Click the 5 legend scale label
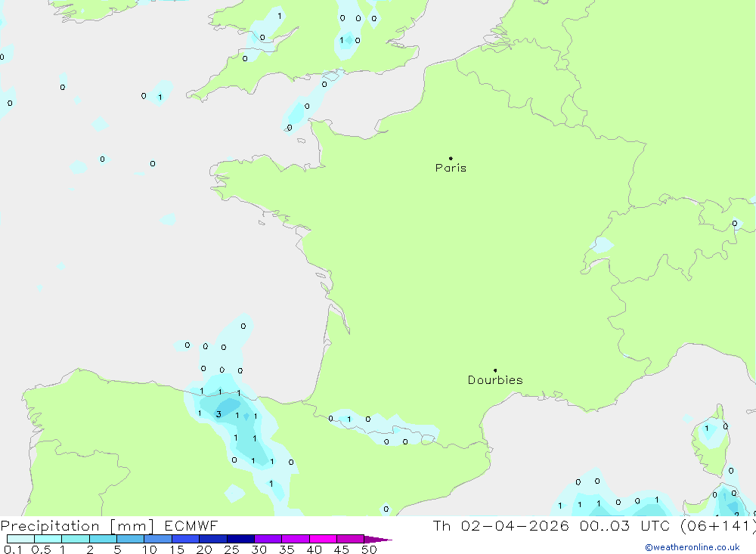This screenshot has width=756, height=554. pyautogui.click(x=117, y=549)
